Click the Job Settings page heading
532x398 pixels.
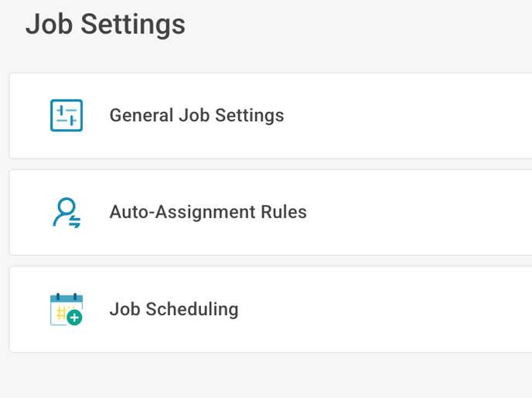click(x=105, y=24)
